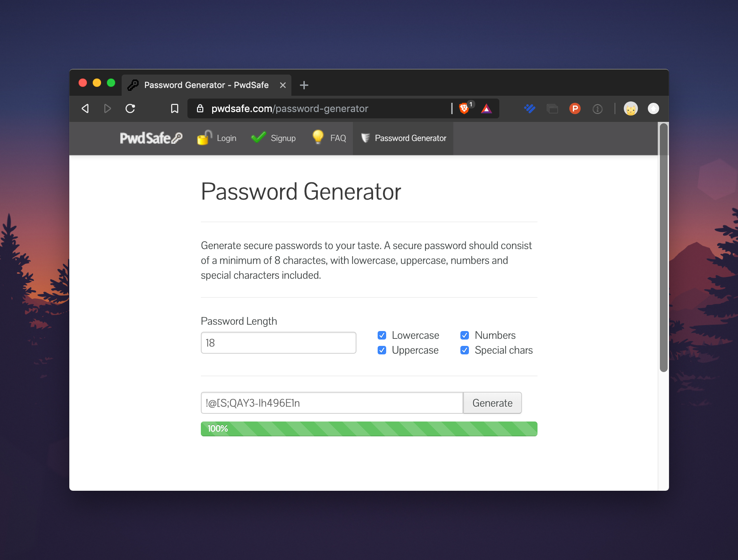Reload the page with the refresh icon
The height and width of the screenshot is (560, 738).
point(130,108)
